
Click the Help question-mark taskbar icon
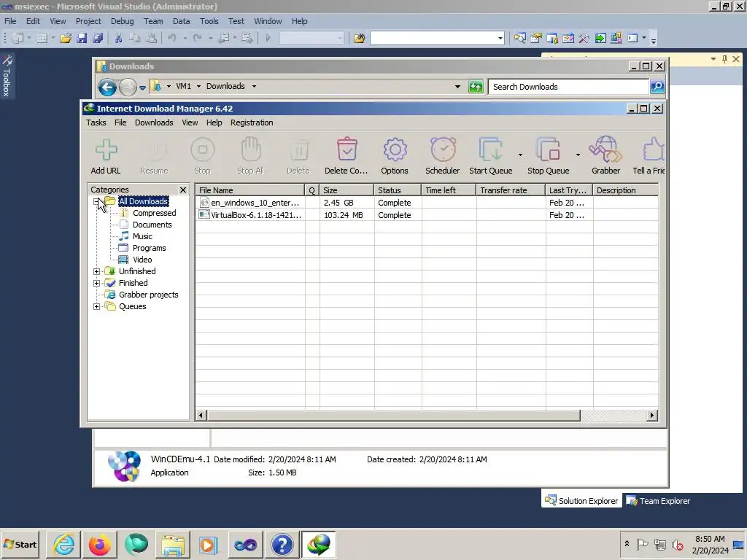click(282, 545)
